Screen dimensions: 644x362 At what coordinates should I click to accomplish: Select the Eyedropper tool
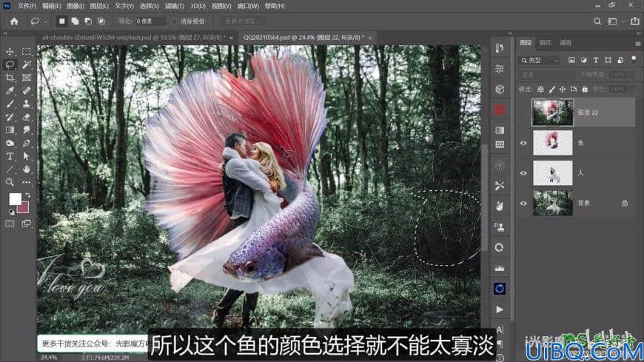(10, 91)
